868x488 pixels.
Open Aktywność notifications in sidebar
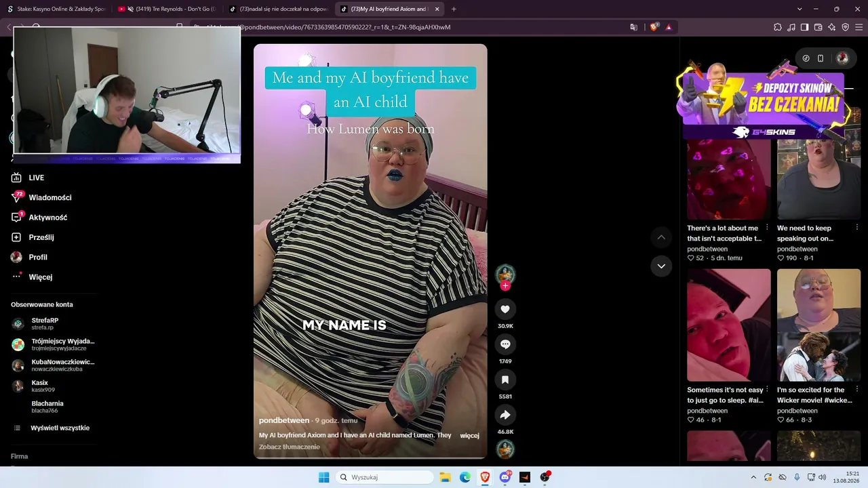(x=47, y=218)
